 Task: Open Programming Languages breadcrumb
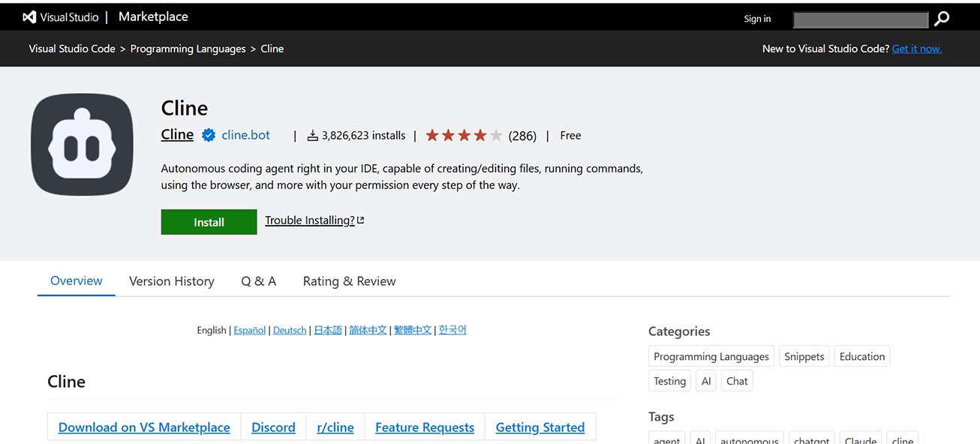pos(188,49)
